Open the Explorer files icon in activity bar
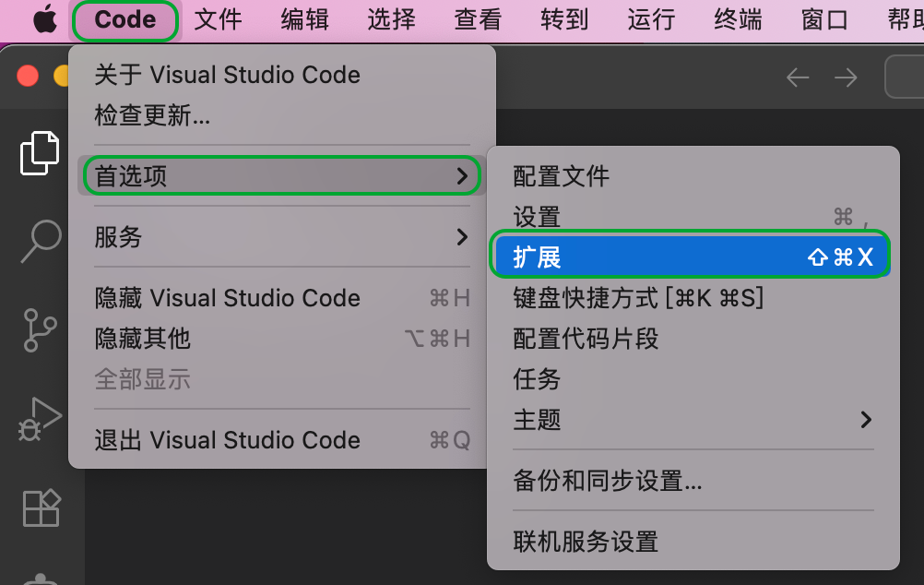Viewport: 924px width, 585px height. point(40,153)
